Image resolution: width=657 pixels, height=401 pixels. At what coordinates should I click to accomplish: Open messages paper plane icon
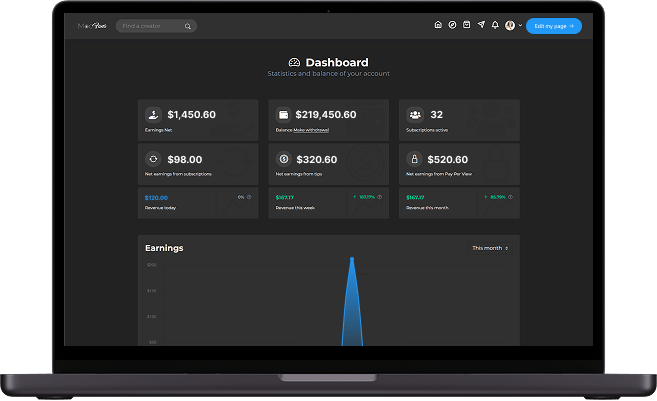click(x=481, y=25)
